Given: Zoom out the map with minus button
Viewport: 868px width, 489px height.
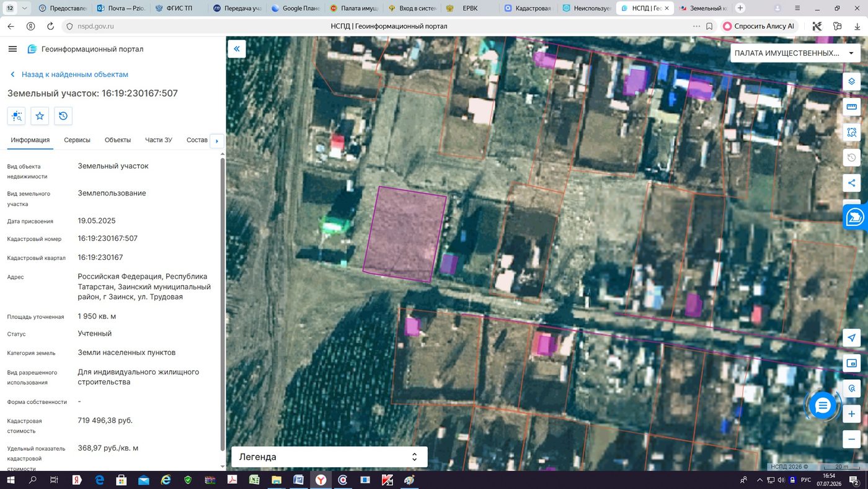Looking at the screenshot, I should point(852,439).
